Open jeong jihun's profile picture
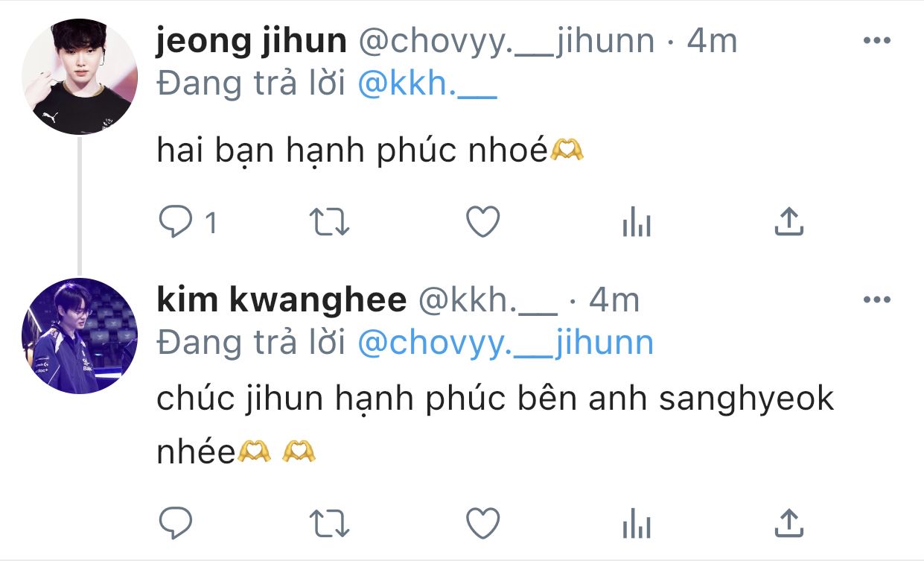This screenshot has width=924, height=561. click(80, 77)
